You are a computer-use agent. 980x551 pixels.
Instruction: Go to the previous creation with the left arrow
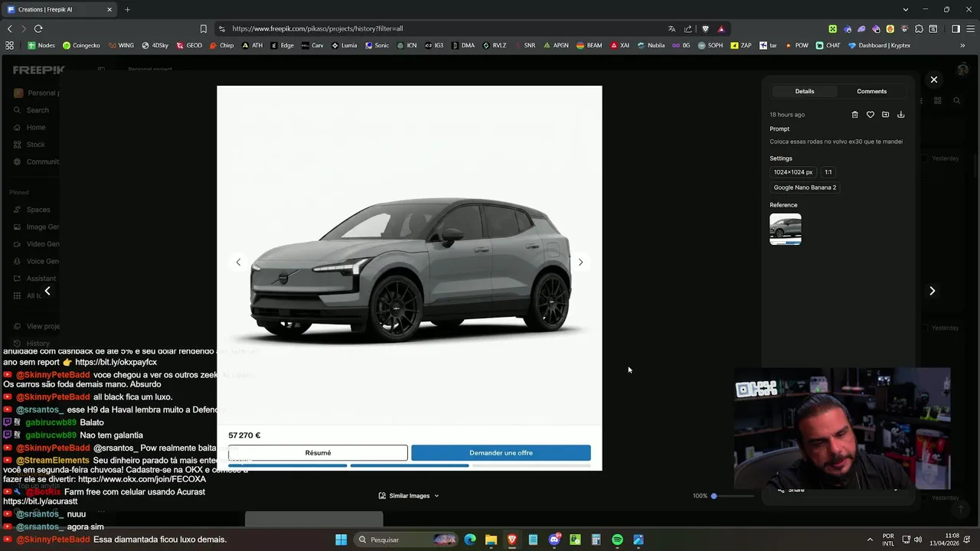(x=47, y=291)
